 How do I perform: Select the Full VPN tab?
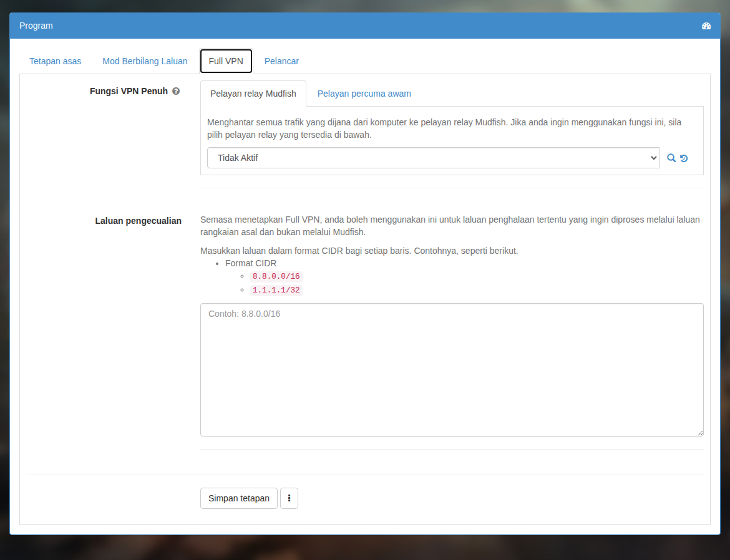pos(226,61)
